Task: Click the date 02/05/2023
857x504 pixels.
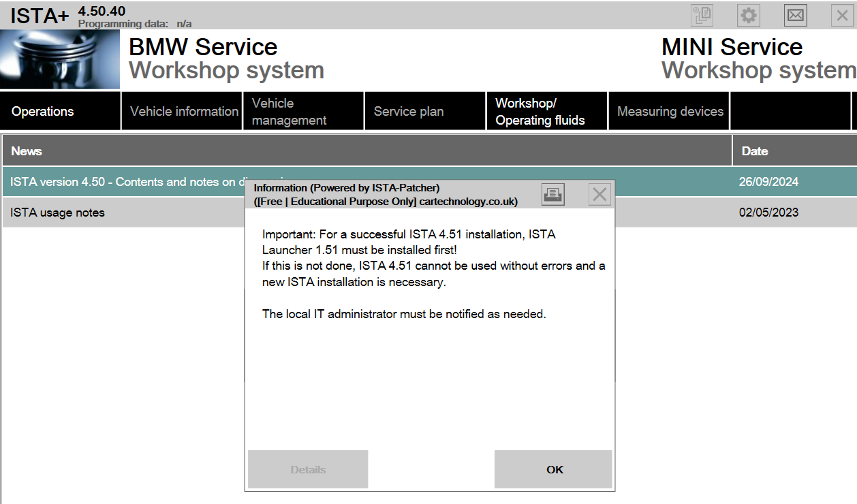Action: (x=768, y=212)
